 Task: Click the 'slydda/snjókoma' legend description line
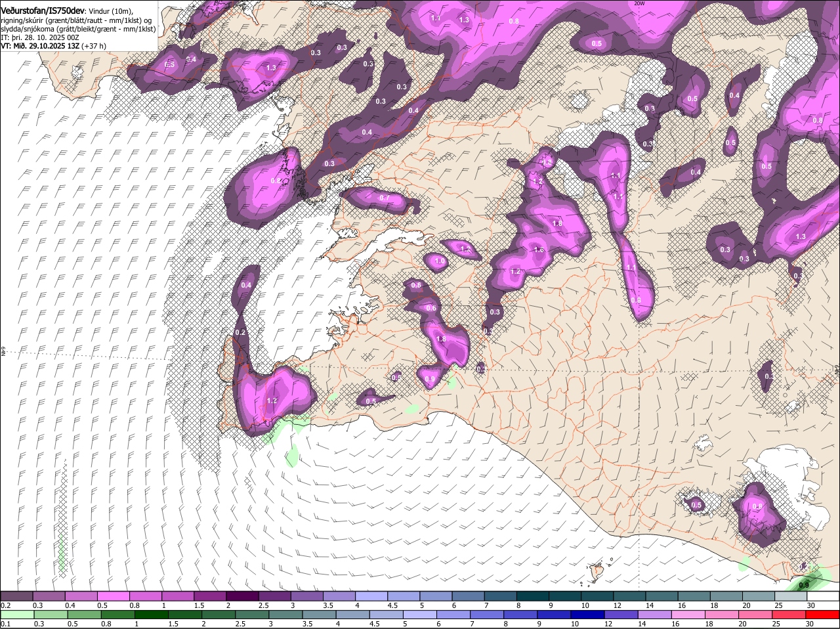[x=77, y=30]
